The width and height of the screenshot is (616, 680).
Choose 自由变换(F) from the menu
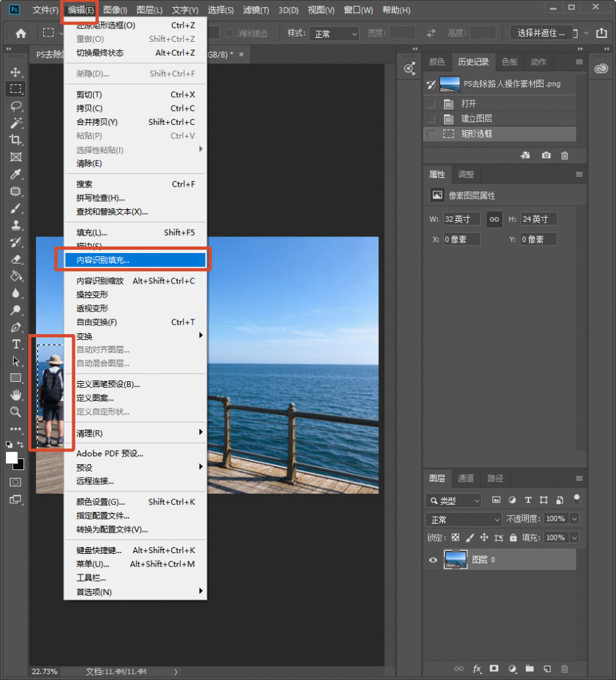[x=135, y=322]
